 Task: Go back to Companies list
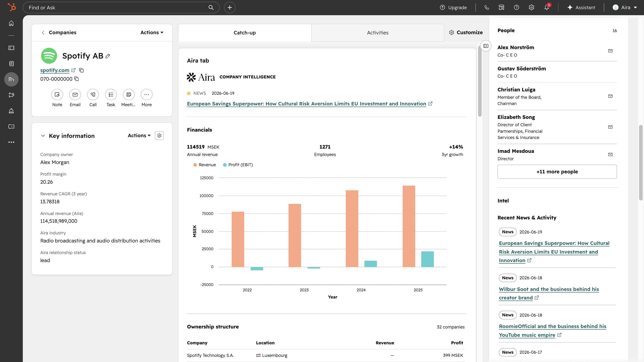[59, 32]
